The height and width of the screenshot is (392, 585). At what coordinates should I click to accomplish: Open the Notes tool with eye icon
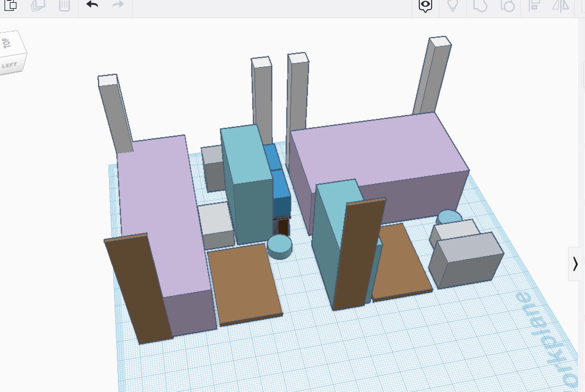coord(425,5)
